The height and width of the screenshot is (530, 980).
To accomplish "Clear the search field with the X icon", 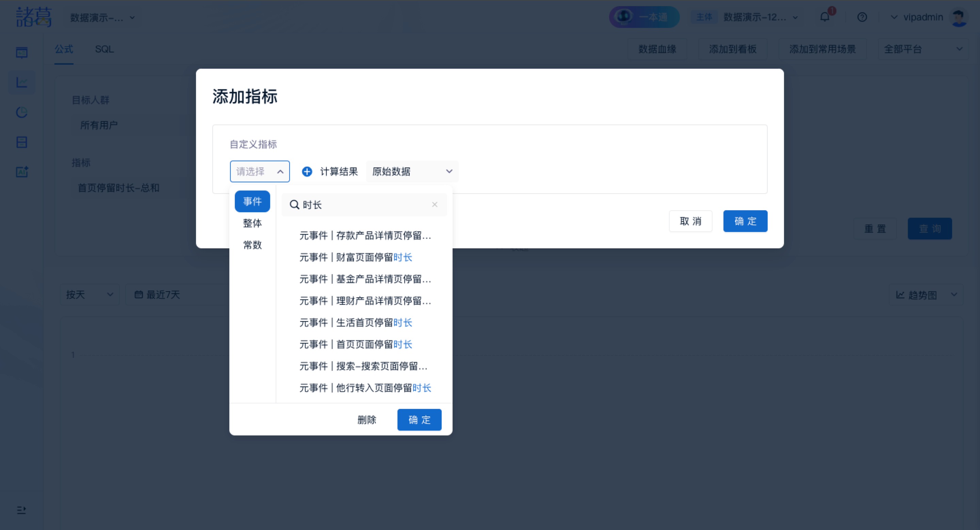I will 435,204.
